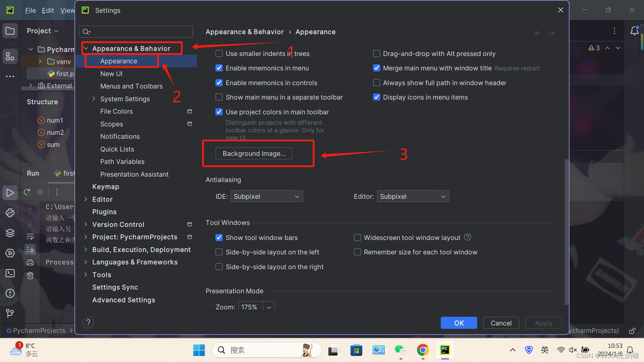The width and height of the screenshot is (644, 362).
Task: Enable Widescreen tool window layout
Action: (358, 238)
